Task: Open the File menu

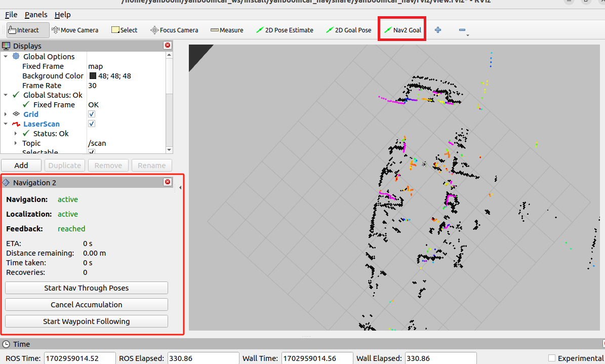Action: [x=11, y=15]
